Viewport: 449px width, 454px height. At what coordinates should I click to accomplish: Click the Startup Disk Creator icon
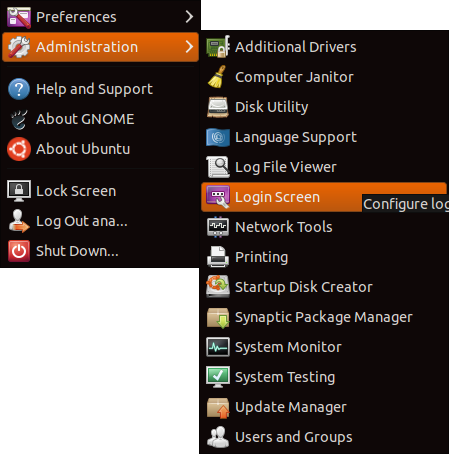218,287
